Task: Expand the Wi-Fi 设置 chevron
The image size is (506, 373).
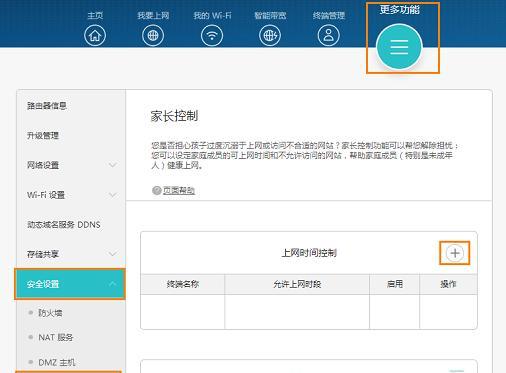Action: pyautogui.click(x=113, y=195)
